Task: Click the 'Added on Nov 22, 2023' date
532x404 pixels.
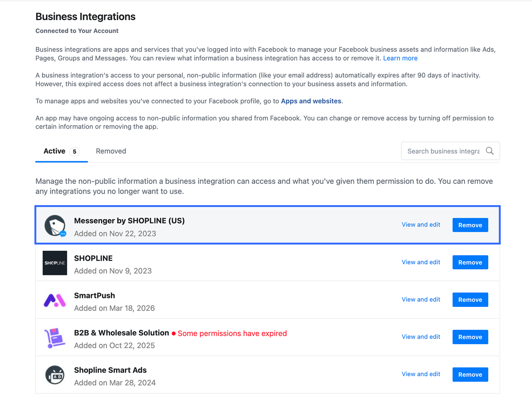Action: point(115,234)
